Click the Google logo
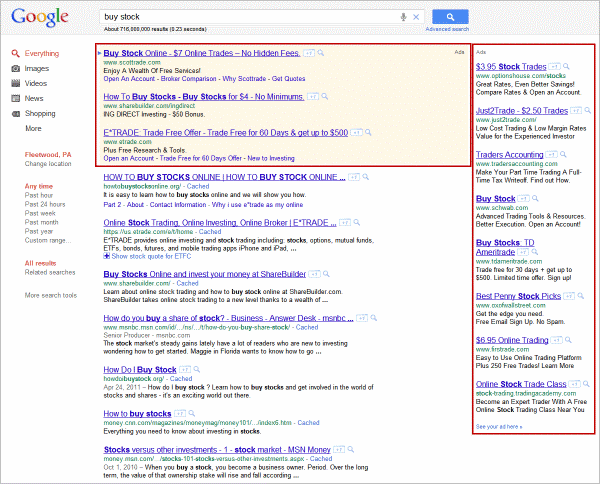This screenshot has width=600, height=484. click(x=40, y=17)
